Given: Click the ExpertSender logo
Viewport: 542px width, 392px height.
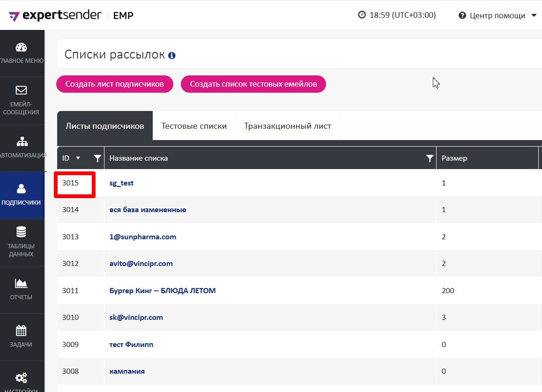Looking at the screenshot, I should click(55, 15).
